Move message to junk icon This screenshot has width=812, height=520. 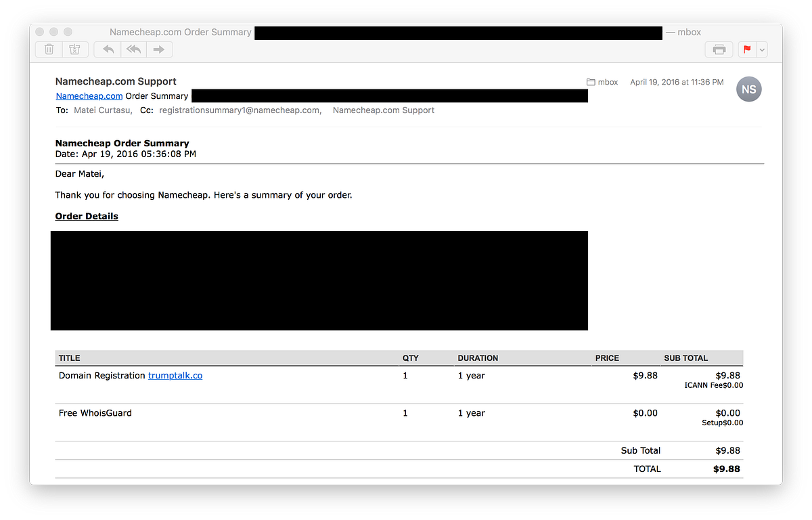pyautogui.click(x=75, y=49)
